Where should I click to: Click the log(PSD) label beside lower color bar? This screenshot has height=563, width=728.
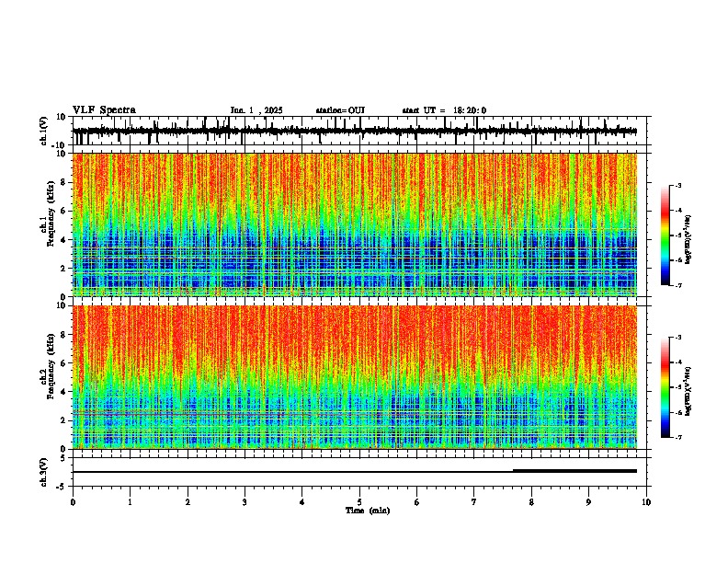coord(688,391)
